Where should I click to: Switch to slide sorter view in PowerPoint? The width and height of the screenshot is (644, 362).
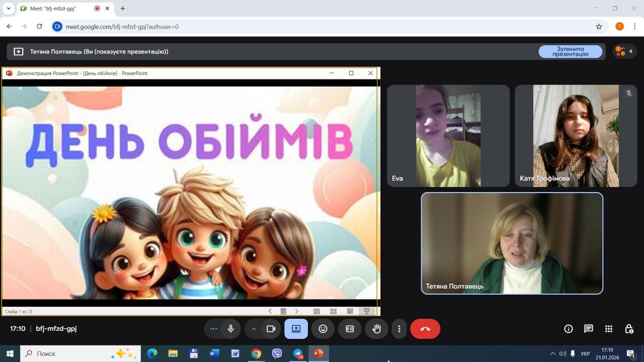(333, 311)
